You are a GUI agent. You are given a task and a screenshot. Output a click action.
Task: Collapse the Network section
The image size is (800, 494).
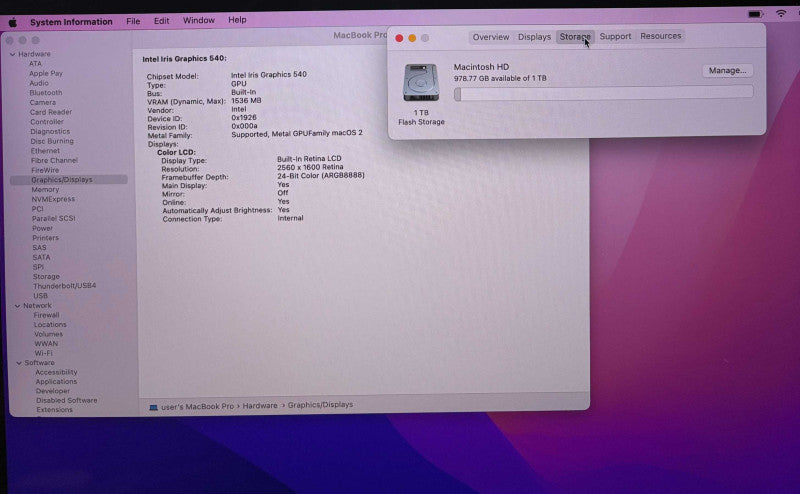[18, 306]
